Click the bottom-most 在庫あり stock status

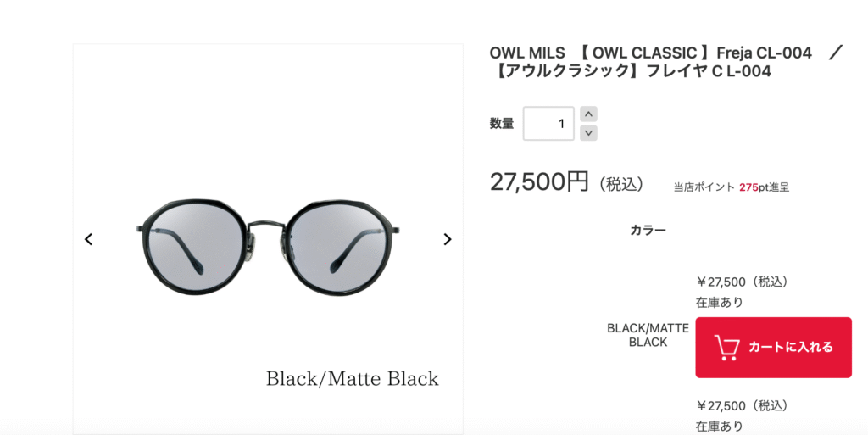click(719, 427)
